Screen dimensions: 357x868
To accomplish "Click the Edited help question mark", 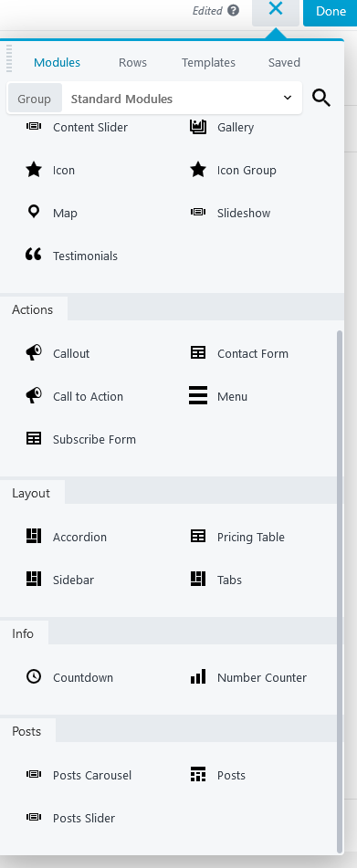I will [x=234, y=11].
